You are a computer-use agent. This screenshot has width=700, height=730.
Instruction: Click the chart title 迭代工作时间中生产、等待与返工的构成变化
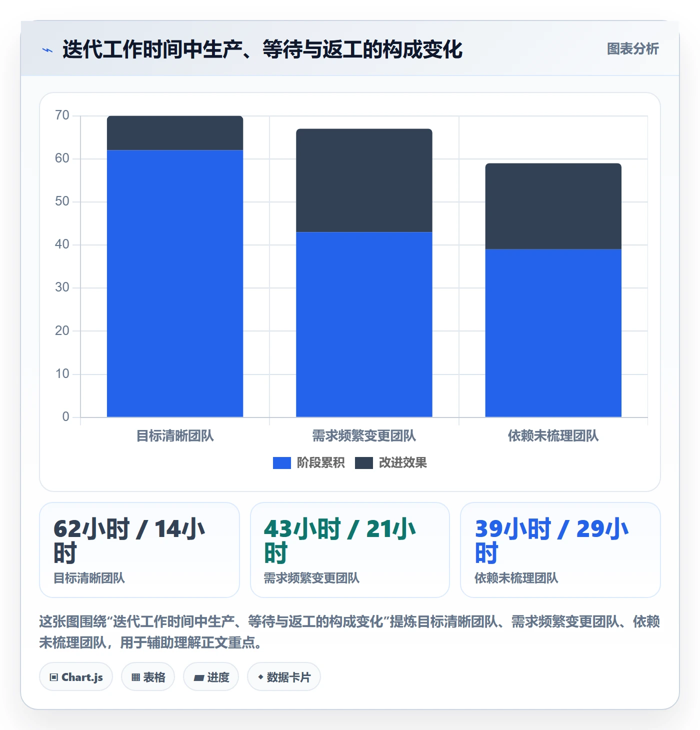tap(262, 49)
